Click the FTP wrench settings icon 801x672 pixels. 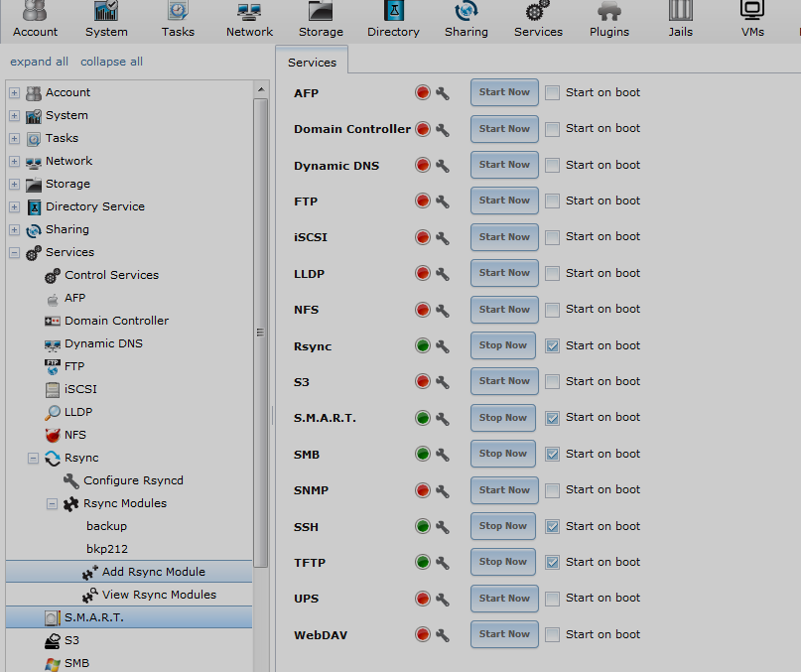pos(443,202)
